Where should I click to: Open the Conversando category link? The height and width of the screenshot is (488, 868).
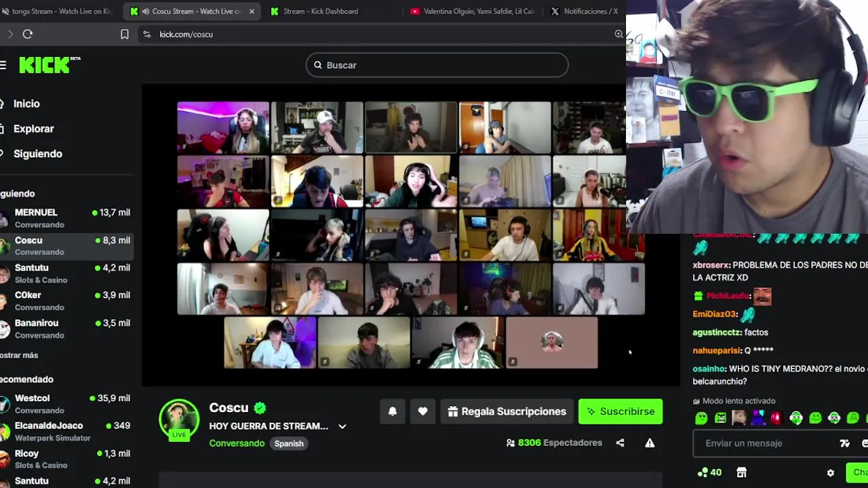pyautogui.click(x=237, y=443)
